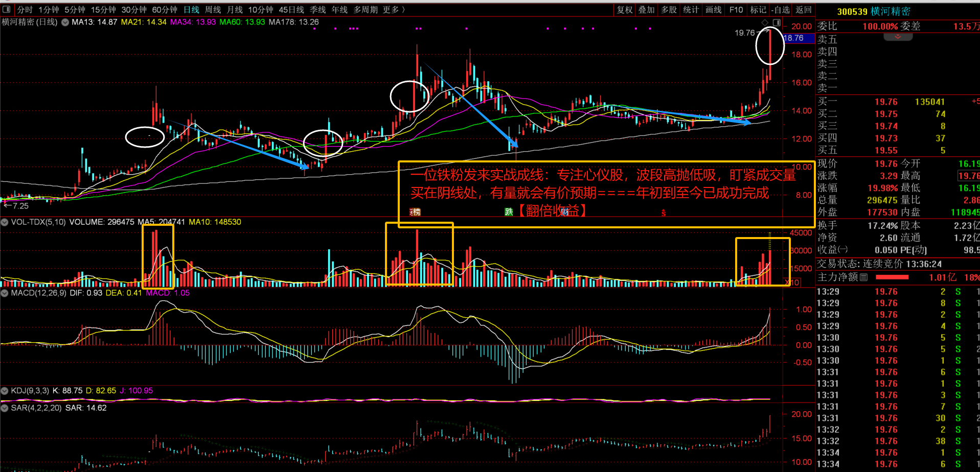This screenshot has width=980, height=472.
Task: Click the 外盘 177530 value
Action: click(882, 212)
